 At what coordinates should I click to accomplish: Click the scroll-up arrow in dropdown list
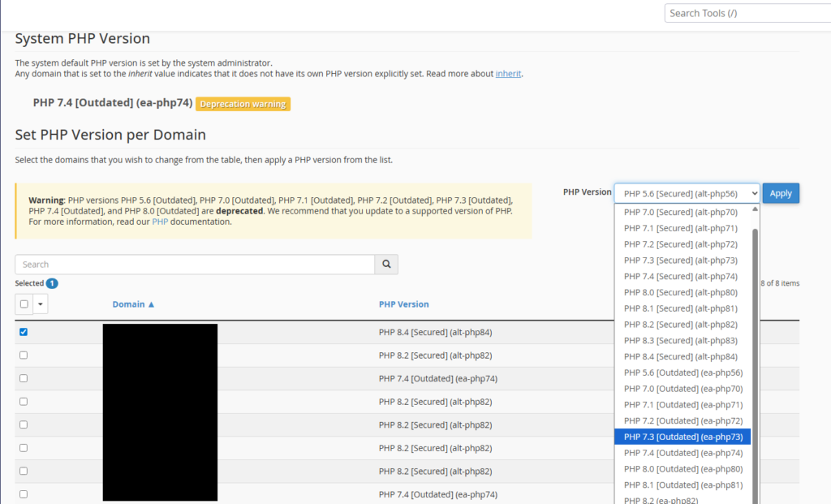755,209
